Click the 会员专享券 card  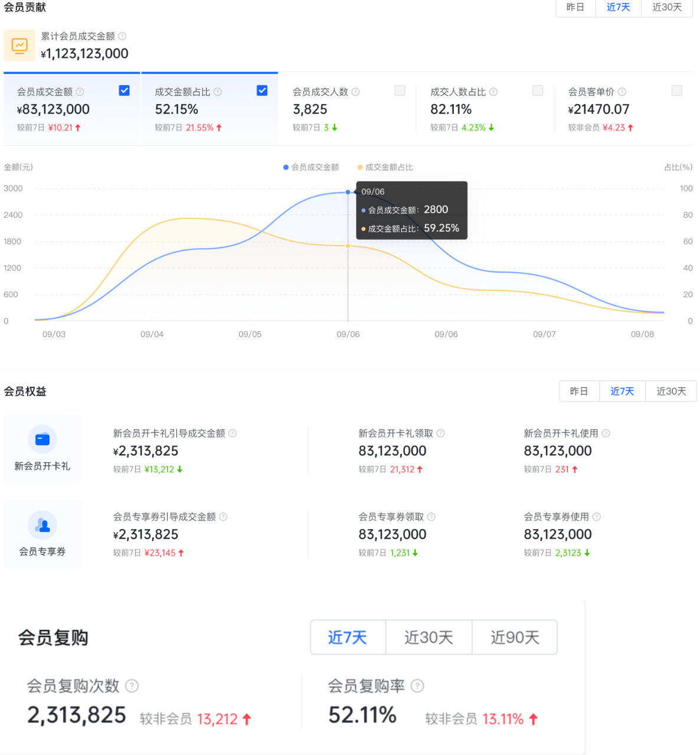pos(42,534)
